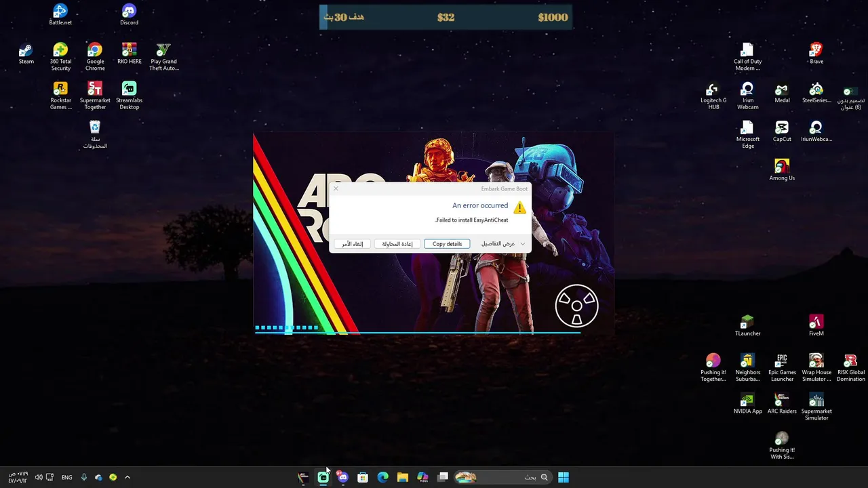The height and width of the screenshot is (488, 868).
Task: Open the taskbar clock and date
Action: (x=18, y=477)
